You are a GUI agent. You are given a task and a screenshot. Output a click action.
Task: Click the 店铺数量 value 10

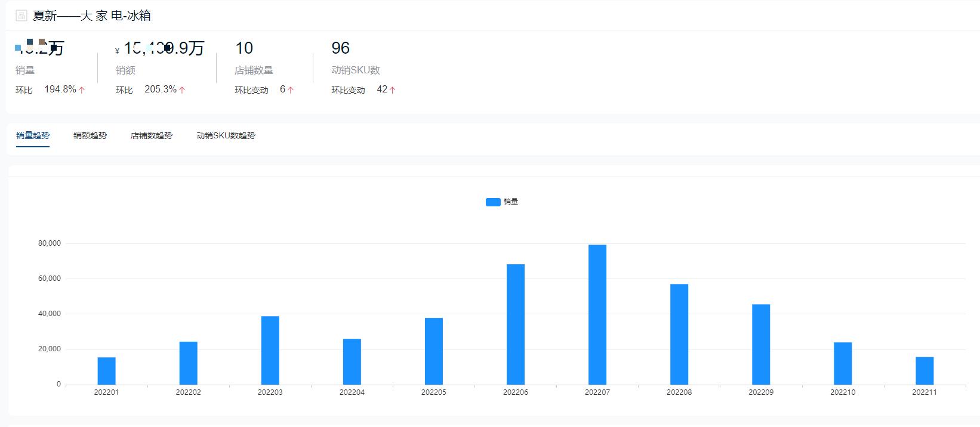(244, 48)
